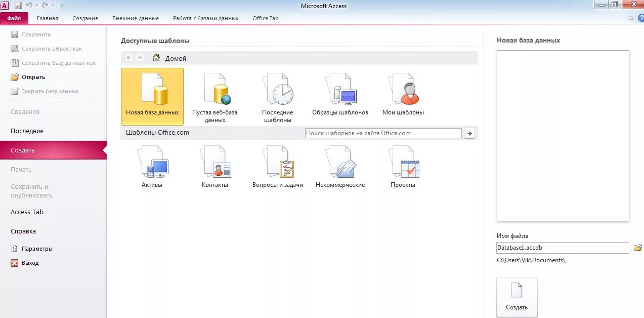Select the Создать backstage section
The height and width of the screenshot is (318, 644).
click(x=53, y=150)
